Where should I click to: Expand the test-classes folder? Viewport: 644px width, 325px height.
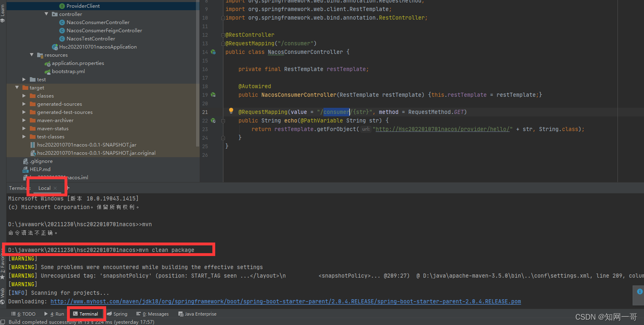[x=24, y=137]
